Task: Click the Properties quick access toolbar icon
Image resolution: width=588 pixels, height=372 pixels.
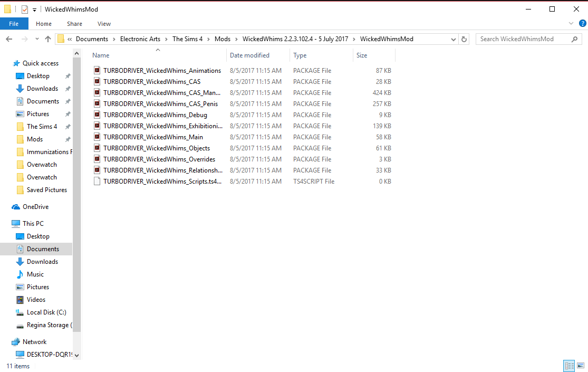Action: pos(25,9)
